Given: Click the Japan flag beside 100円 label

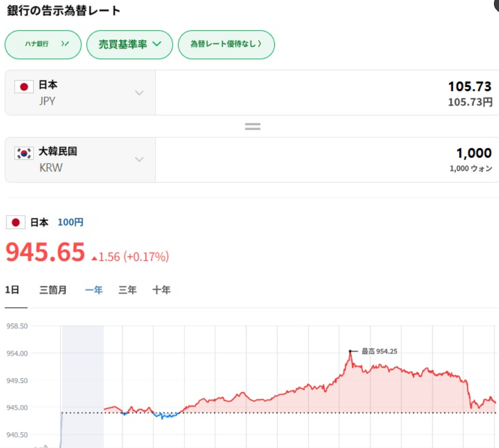Looking at the screenshot, I should click(16, 222).
